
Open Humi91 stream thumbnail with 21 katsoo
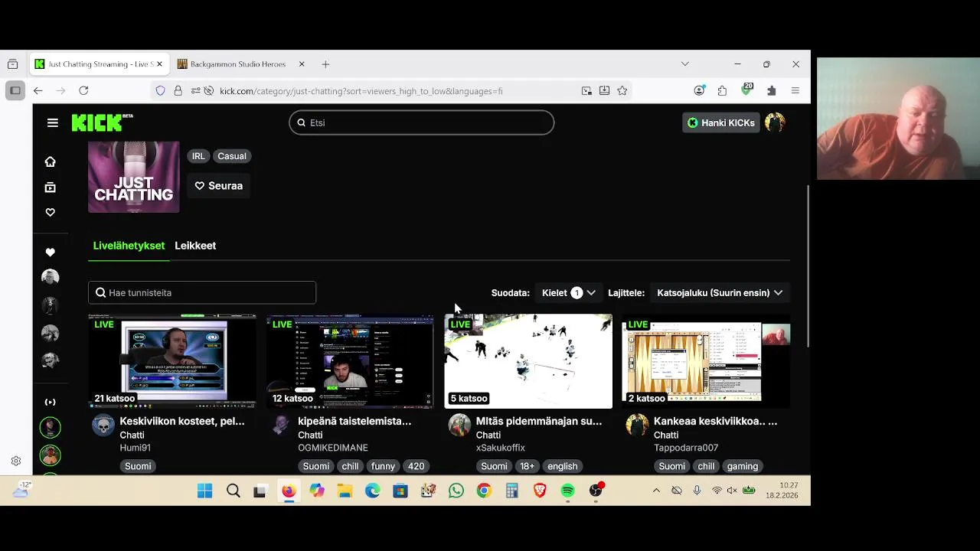[172, 361]
